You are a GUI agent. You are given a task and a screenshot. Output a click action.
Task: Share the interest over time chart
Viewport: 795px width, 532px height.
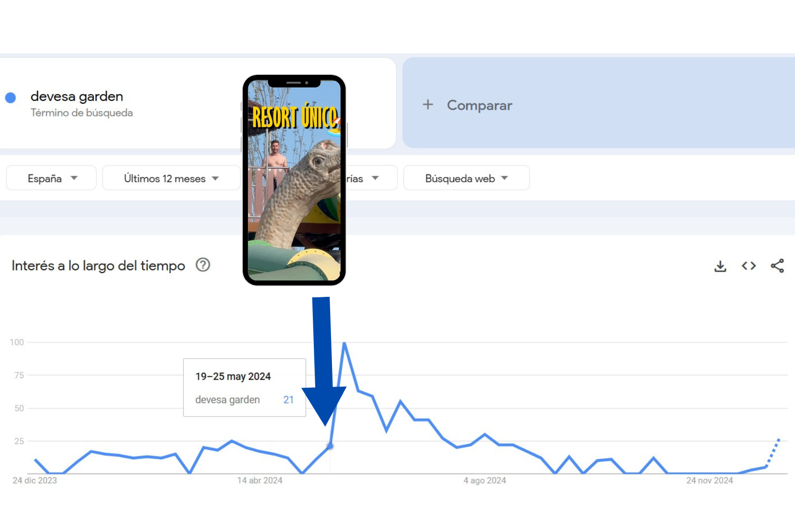click(777, 266)
